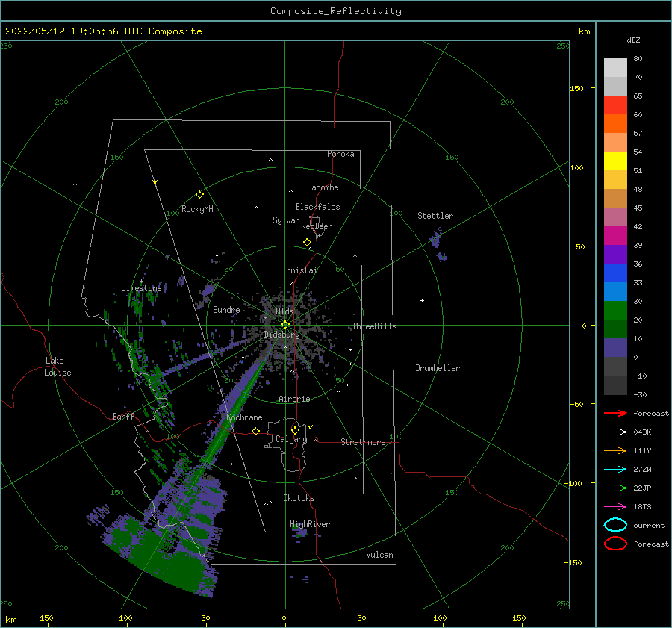The width and height of the screenshot is (672, 628).
Task: Click the cyan current ellipse in legend
Action: [615, 525]
